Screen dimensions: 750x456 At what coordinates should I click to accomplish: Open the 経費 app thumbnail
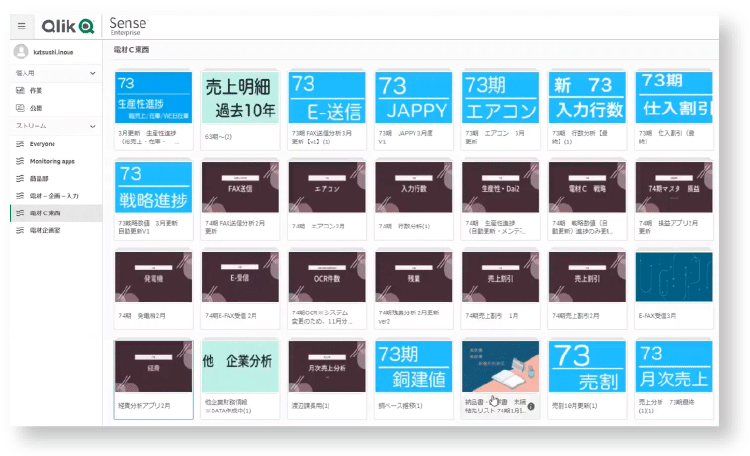pos(154,367)
